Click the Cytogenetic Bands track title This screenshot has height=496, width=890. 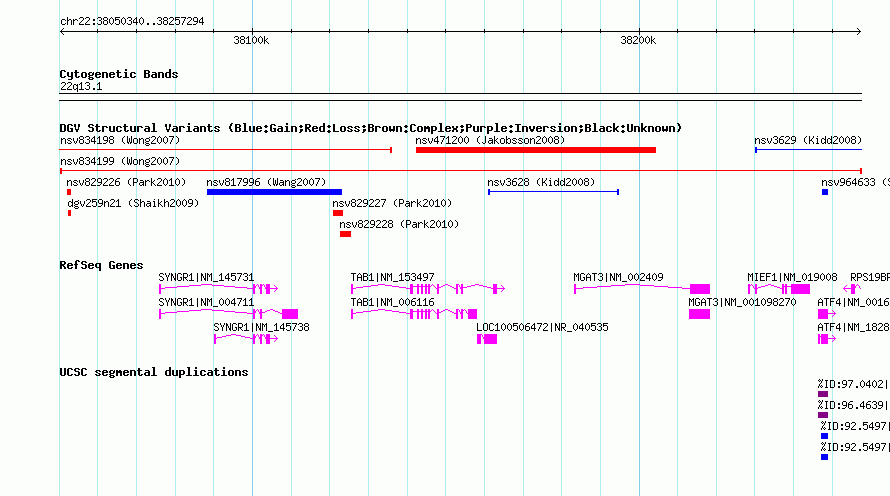pyautogui.click(x=119, y=74)
